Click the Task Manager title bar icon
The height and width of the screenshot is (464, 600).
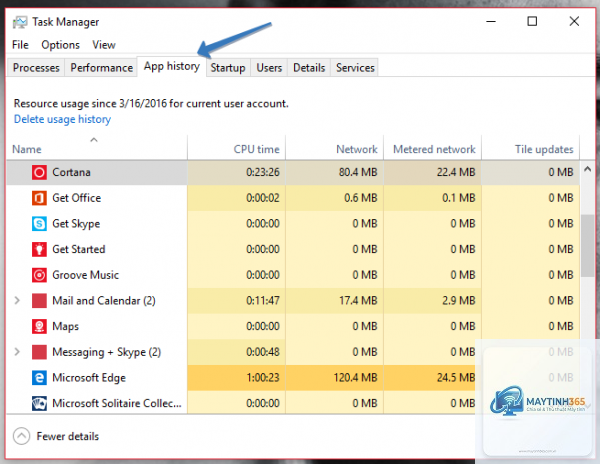tap(20, 22)
